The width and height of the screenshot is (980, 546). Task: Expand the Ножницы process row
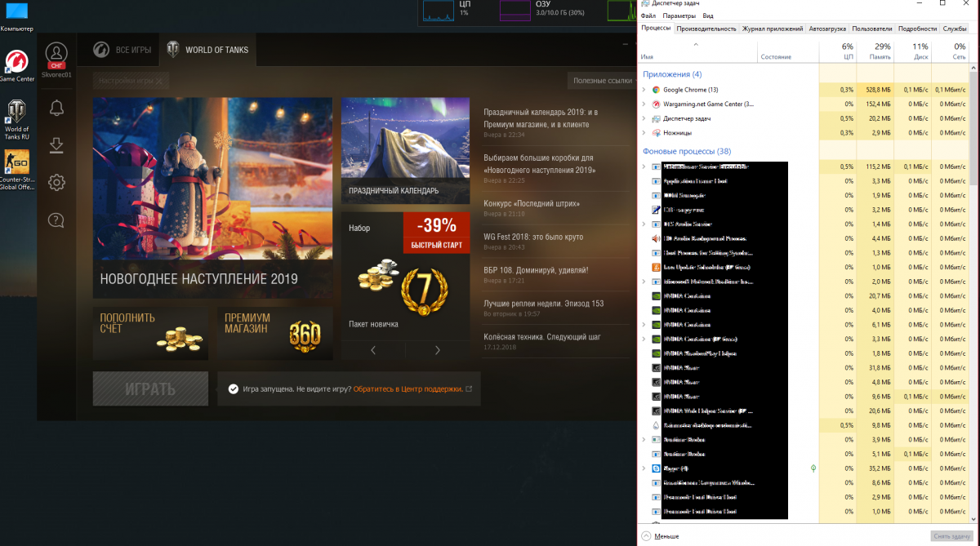[x=644, y=132]
